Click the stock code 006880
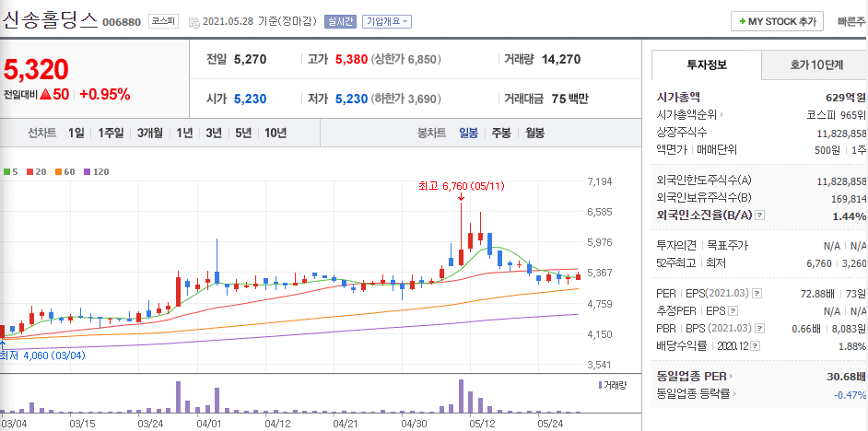 click(122, 23)
